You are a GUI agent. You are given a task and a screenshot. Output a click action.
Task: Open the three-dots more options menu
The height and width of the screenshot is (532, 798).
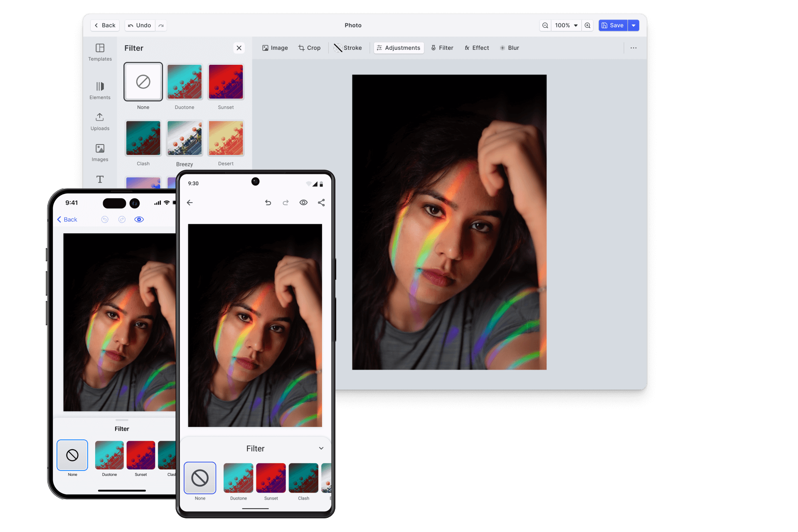[x=633, y=48]
